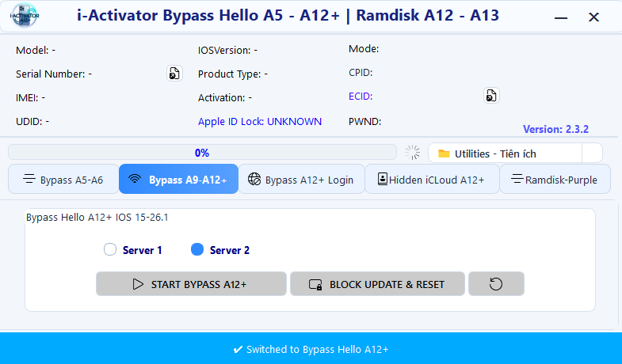
Task: Switch to the Bypass A5-A6 tab
Action: pyautogui.click(x=63, y=179)
